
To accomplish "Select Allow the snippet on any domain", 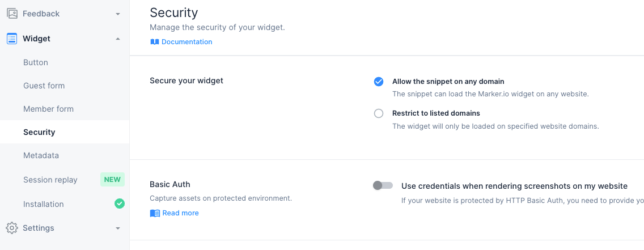I will click(379, 82).
